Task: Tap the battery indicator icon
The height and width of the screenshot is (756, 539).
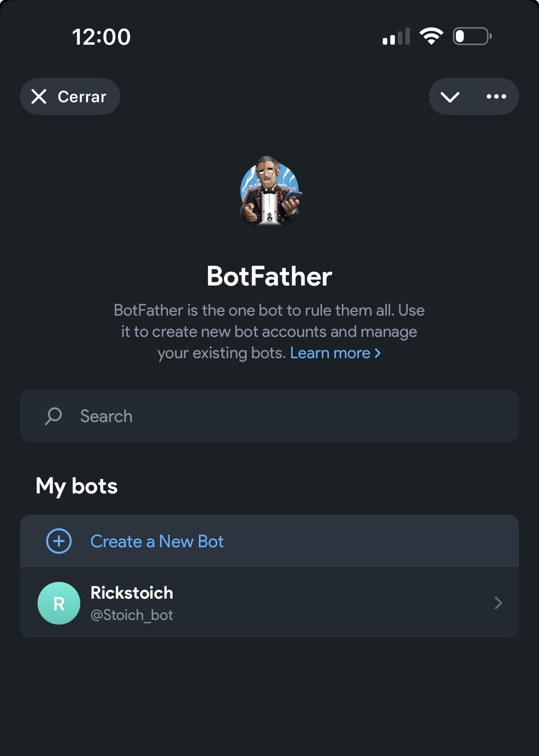Action: click(x=472, y=36)
